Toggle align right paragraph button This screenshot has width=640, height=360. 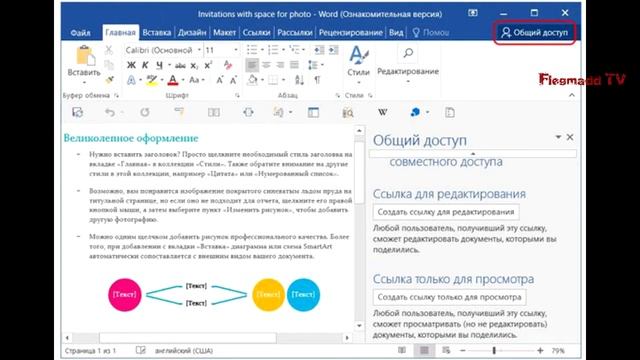(280, 65)
